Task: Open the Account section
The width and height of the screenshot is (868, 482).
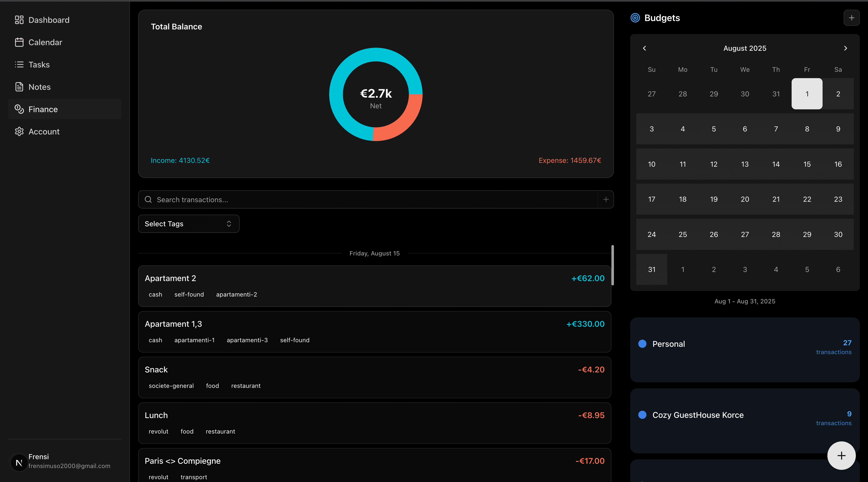Action: click(44, 131)
